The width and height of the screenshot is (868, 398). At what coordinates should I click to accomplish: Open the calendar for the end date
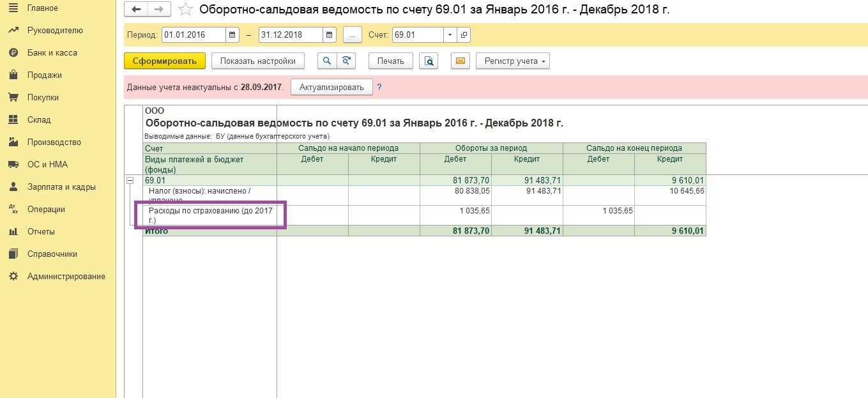coord(328,34)
